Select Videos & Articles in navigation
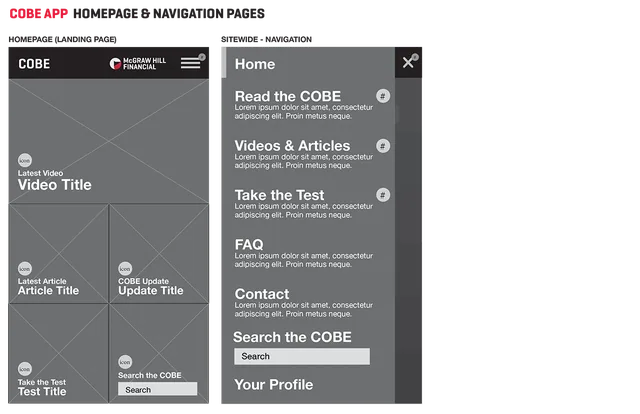The image size is (640, 414). pos(292,146)
